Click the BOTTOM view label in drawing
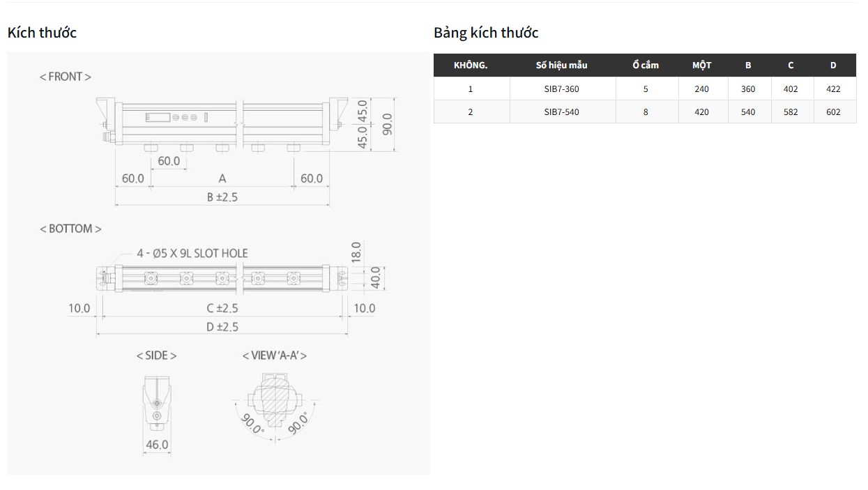The height and width of the screenshot is (490, 868). 70,229
